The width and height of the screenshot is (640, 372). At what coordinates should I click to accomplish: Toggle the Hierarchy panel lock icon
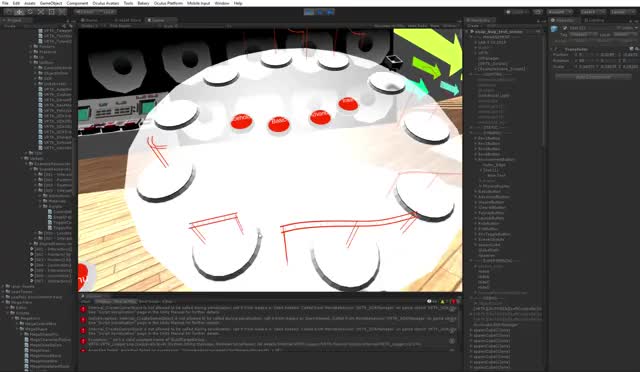(538, 20)
